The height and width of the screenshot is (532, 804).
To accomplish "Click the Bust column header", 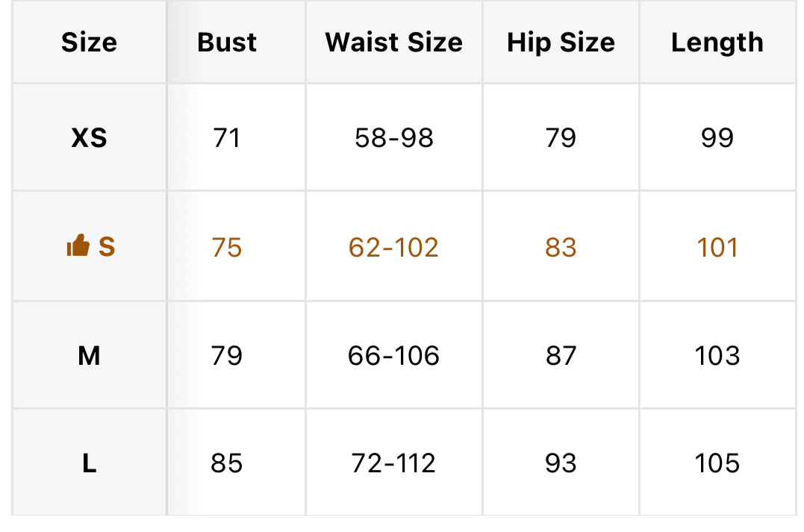I will 227,42.
